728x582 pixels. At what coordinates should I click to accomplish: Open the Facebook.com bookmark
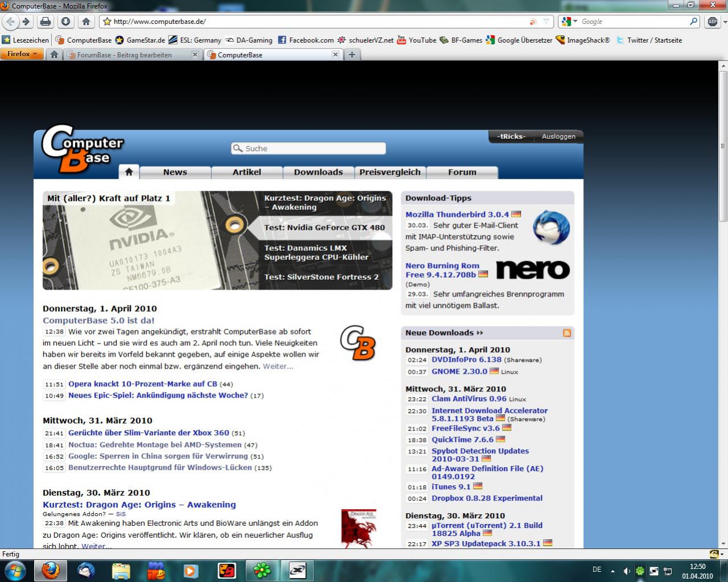306,40
